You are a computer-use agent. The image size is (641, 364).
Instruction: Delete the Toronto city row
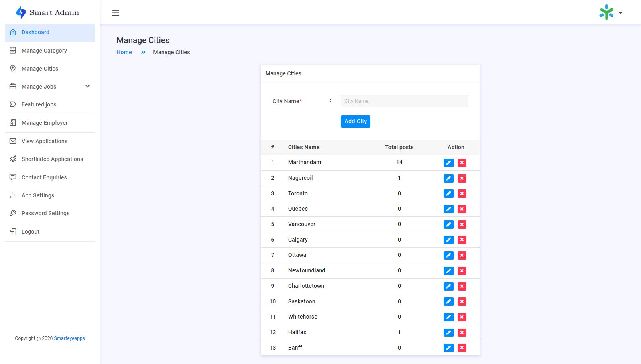point(462,194)
